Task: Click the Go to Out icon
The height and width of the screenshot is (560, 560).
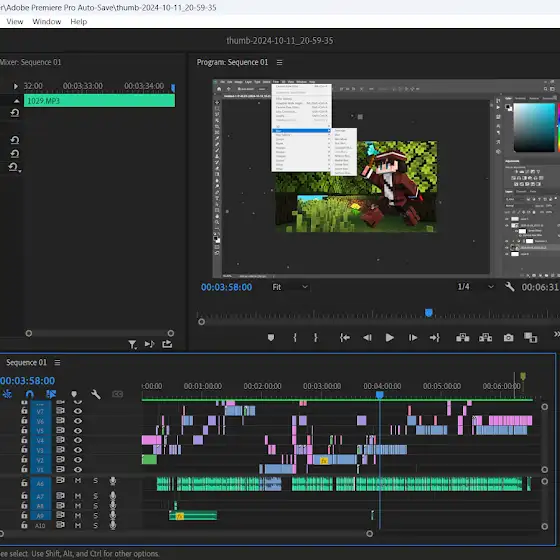Action: [435, 338]
